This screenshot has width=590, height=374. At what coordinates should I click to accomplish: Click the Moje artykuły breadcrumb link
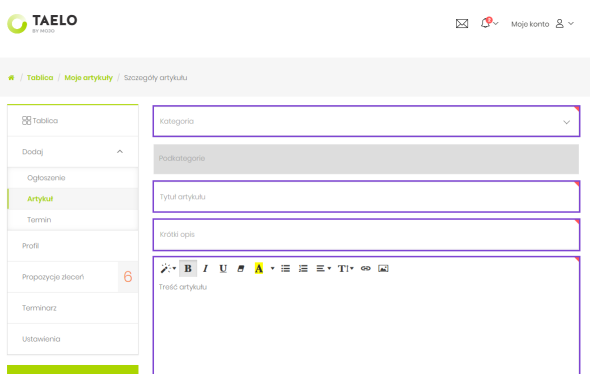point(88,78)
